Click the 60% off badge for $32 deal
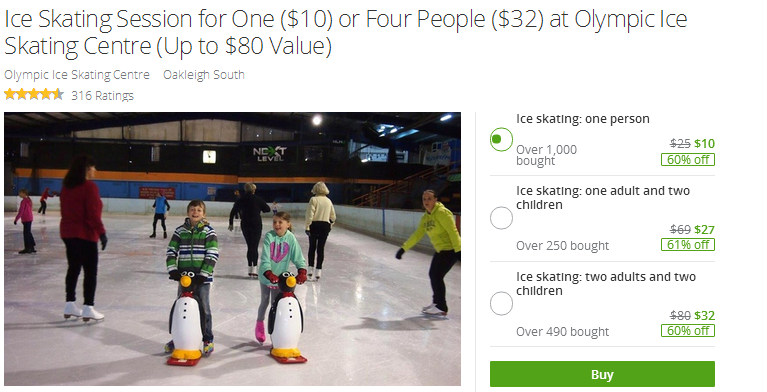The image size is (767, 392). 688,330
